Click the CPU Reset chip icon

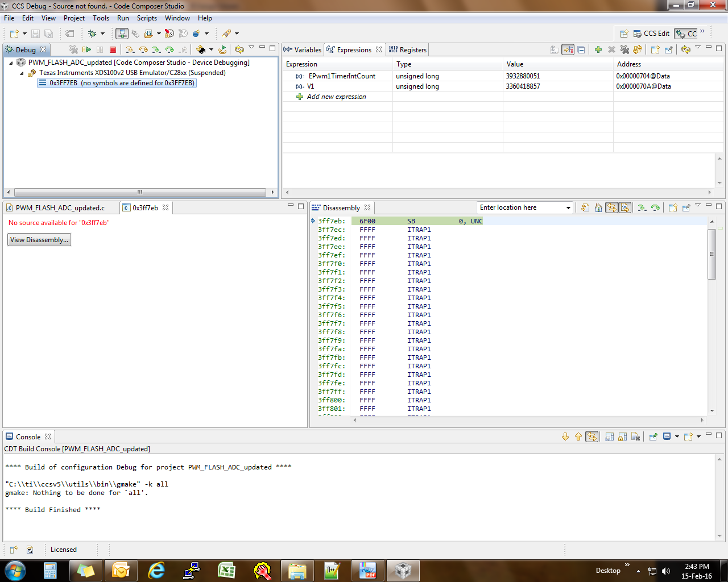200,49
